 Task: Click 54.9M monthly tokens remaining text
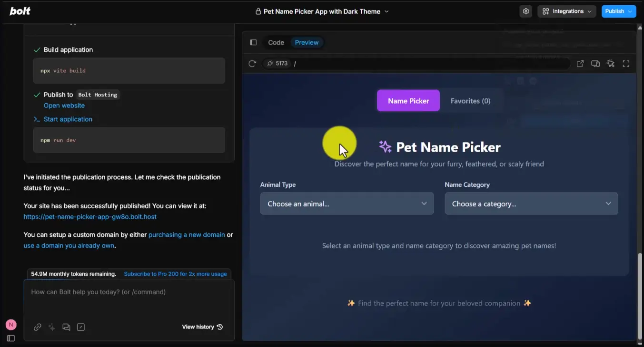coord(73,274)
